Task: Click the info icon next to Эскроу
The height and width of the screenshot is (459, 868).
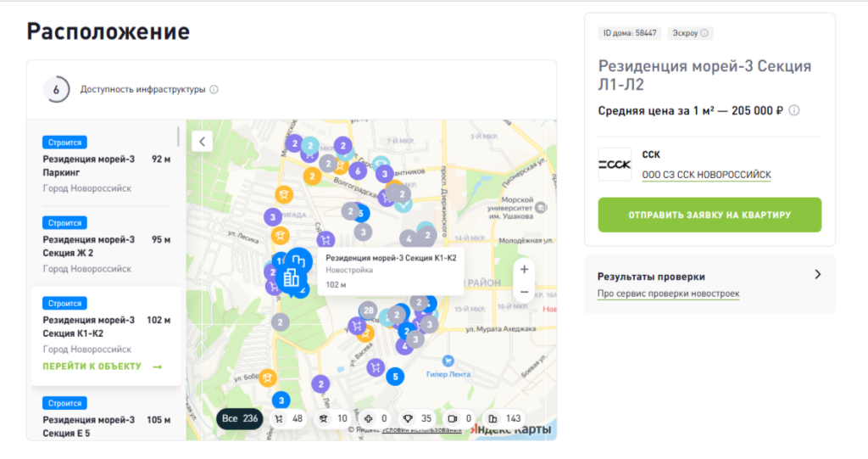Action: click(704, 33)
